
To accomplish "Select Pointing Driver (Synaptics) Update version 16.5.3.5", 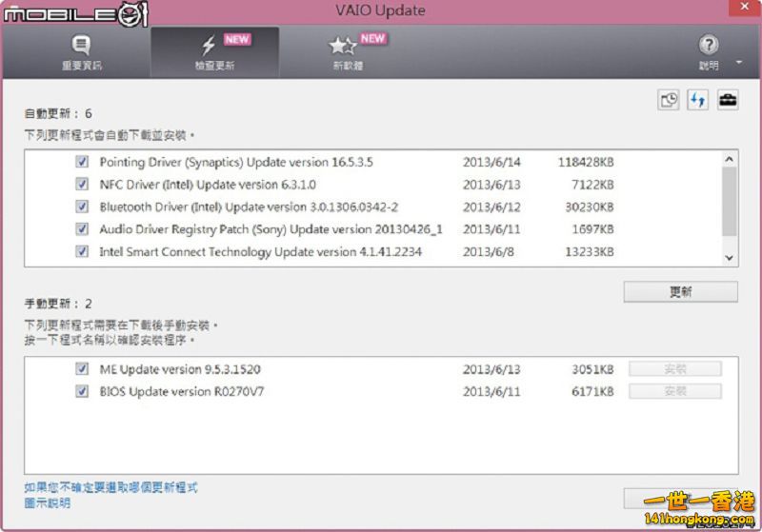I will 236,162.
